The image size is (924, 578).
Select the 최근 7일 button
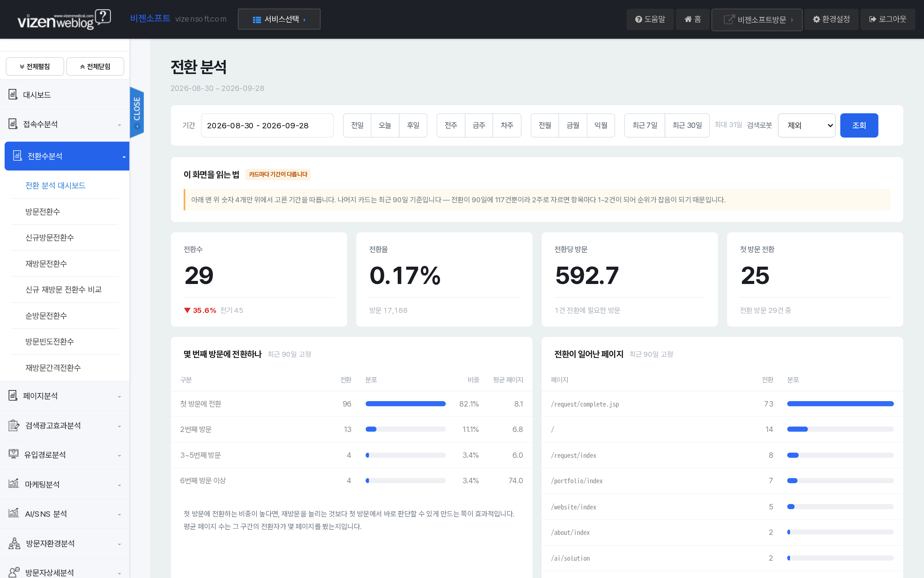click(x=644, y=125)
